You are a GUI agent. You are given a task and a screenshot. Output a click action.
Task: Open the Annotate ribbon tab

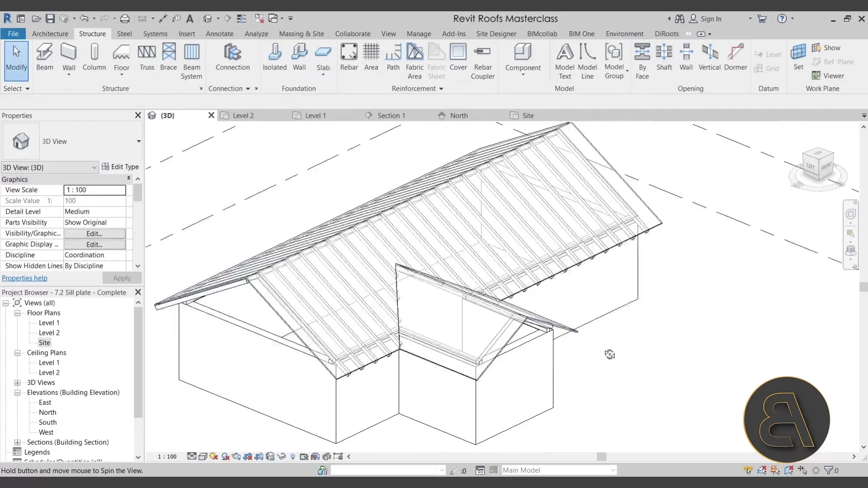tap(219, 34)
